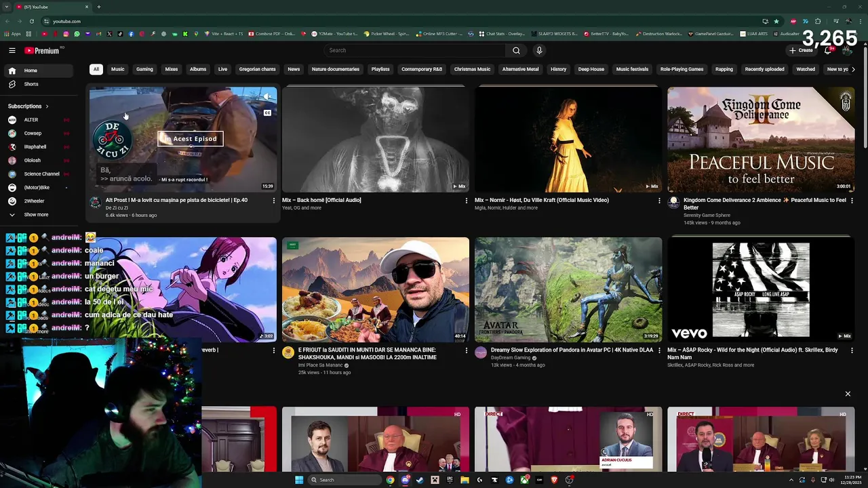Open options menu for Back homë mix
868x488 pixels.
pos(467,201)
